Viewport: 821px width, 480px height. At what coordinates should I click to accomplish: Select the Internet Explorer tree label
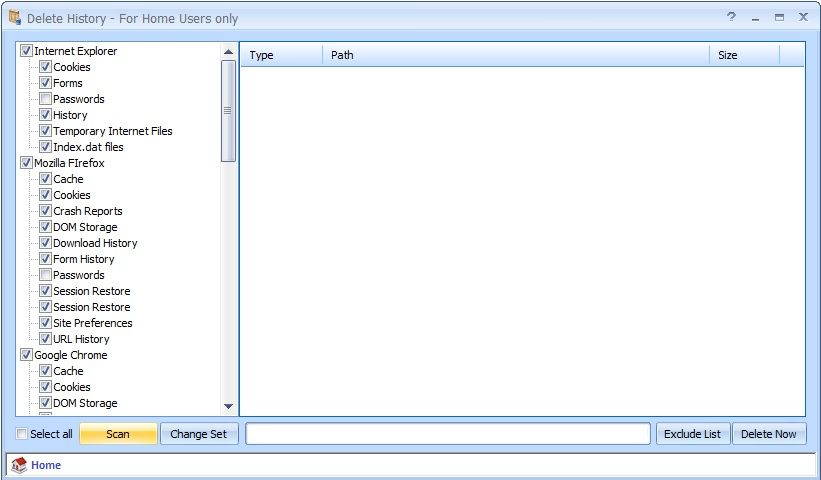click(75, 51)
